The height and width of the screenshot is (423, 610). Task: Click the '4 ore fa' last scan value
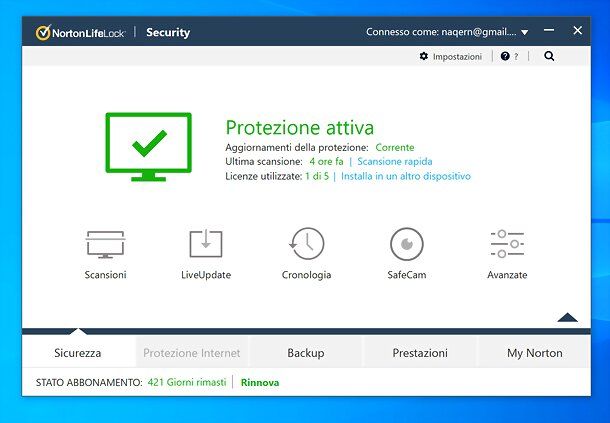(x=326, y=161)
